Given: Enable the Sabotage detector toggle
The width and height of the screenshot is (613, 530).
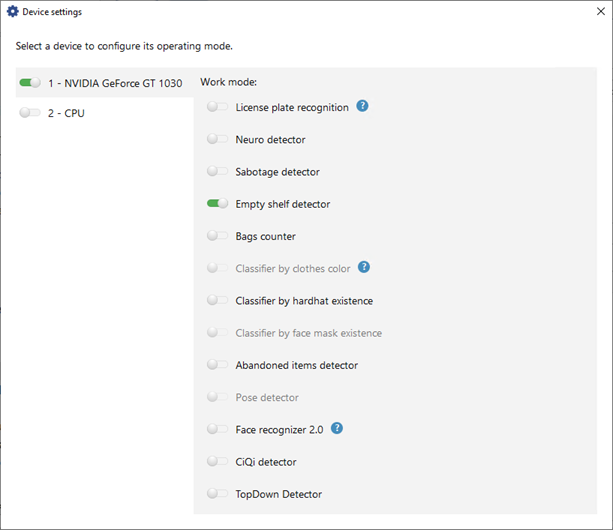Looking at the screenshot, I should pyautogui.click(x=217, y=172).
